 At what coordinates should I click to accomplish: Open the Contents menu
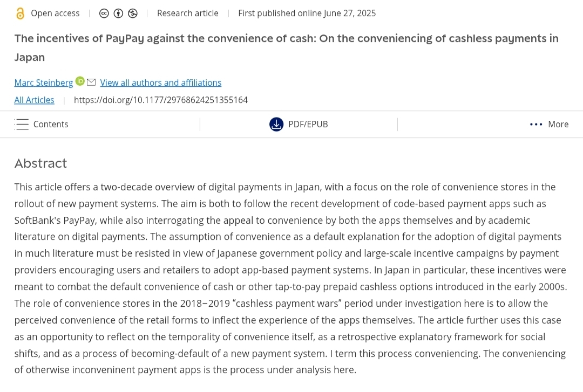click(x=51, y=125)
